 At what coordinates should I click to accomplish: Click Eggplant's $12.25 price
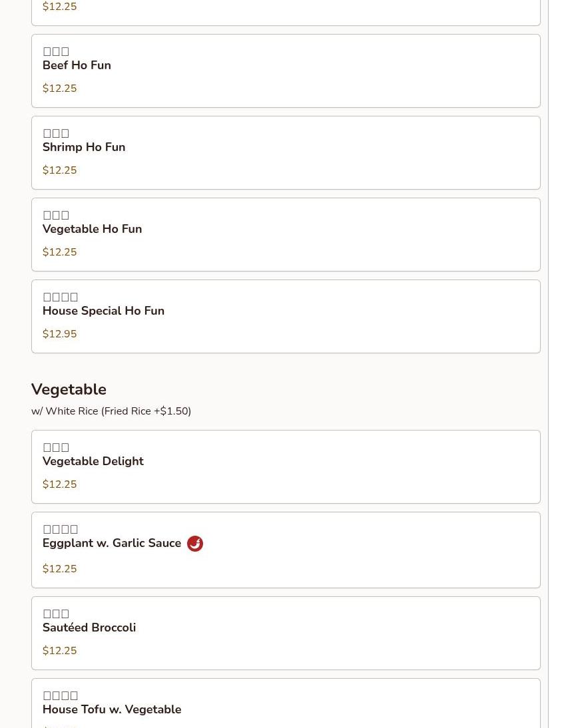coord(59,569)
